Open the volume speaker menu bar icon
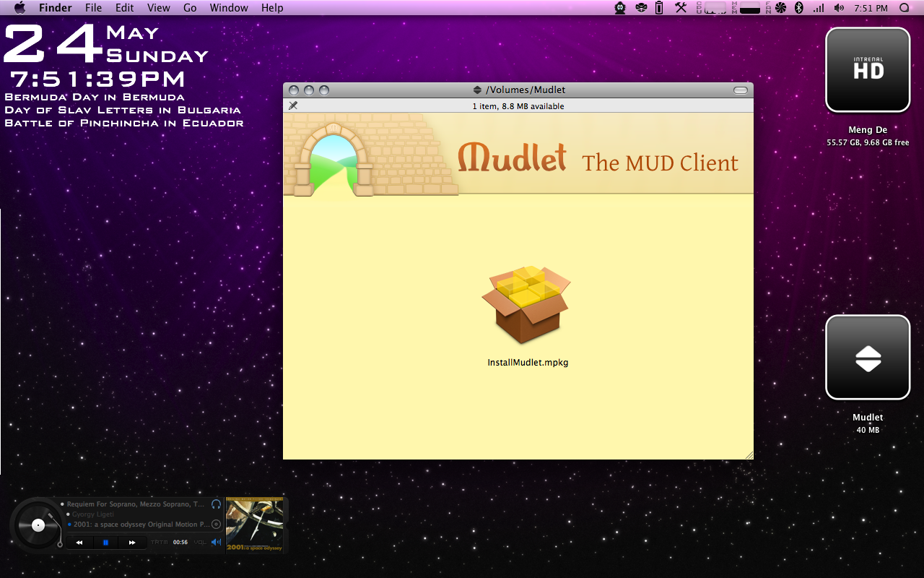Viewport: 924px width, 578px height. click(838, 8)
